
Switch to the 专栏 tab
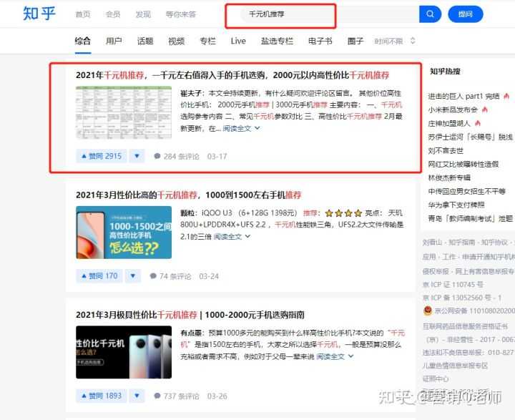tap(208, 41)
